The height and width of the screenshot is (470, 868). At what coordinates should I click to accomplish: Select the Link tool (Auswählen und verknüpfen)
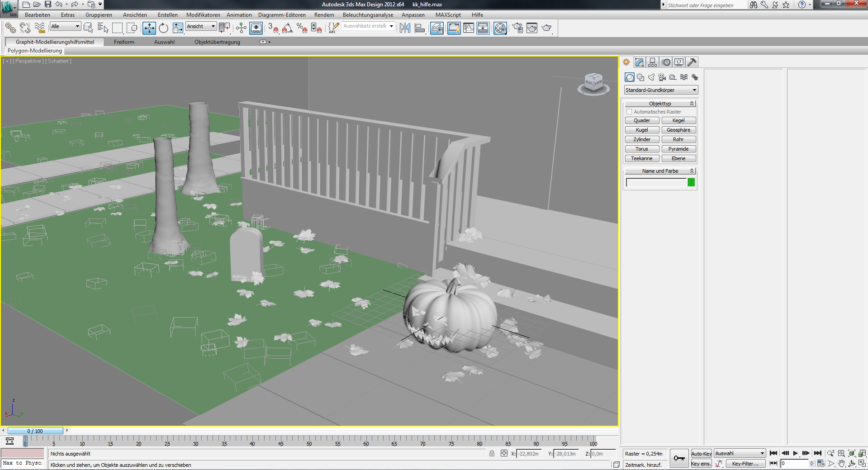click(x=10, y=28)
